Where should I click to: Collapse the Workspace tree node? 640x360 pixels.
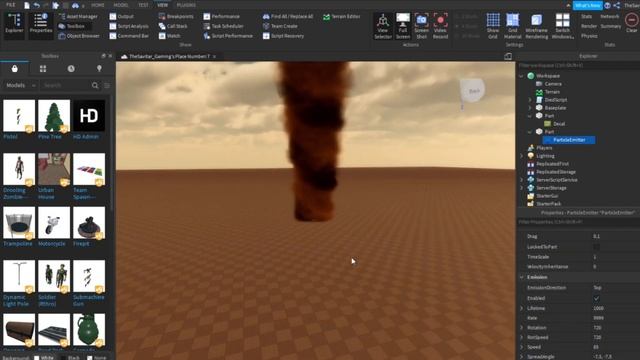[x=521, y=76]
